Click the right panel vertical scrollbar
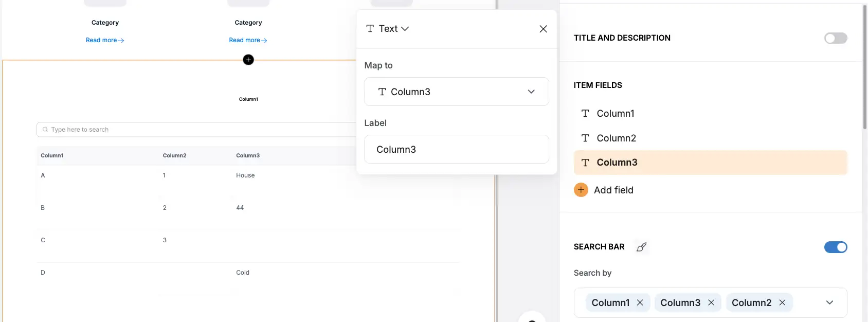The width and height of the screenshot is (868, 322). 865,67
